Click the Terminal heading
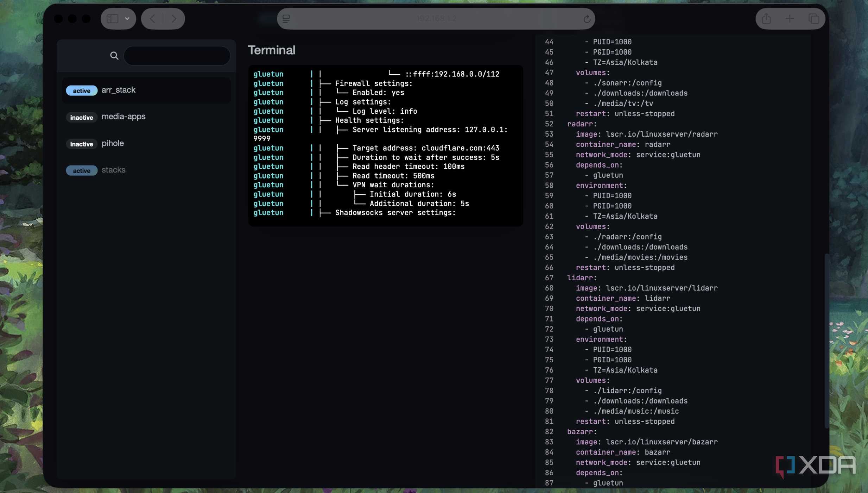Viewport: 868px width, 493px height. (x=271, y=50)
